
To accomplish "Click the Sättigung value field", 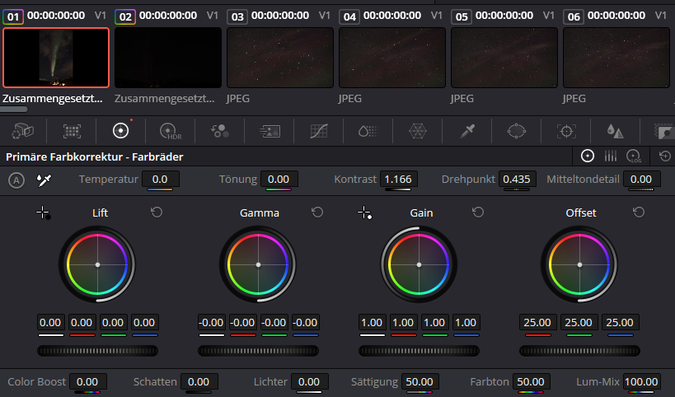I will 420,381.
